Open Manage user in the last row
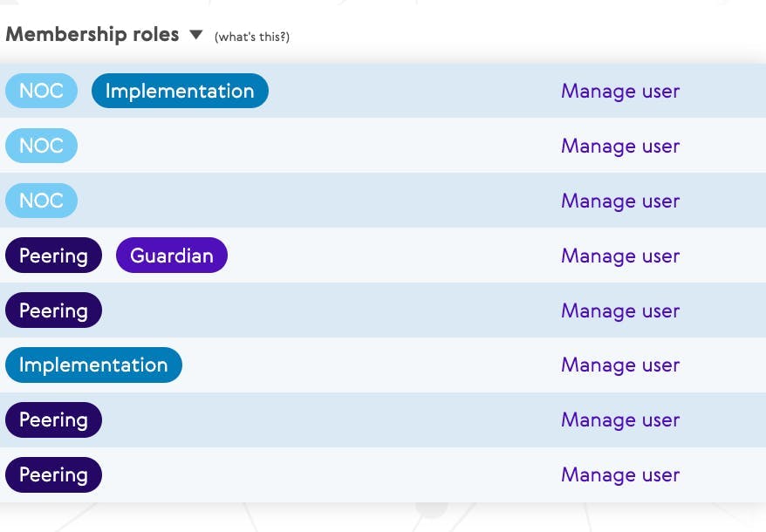 620,474
